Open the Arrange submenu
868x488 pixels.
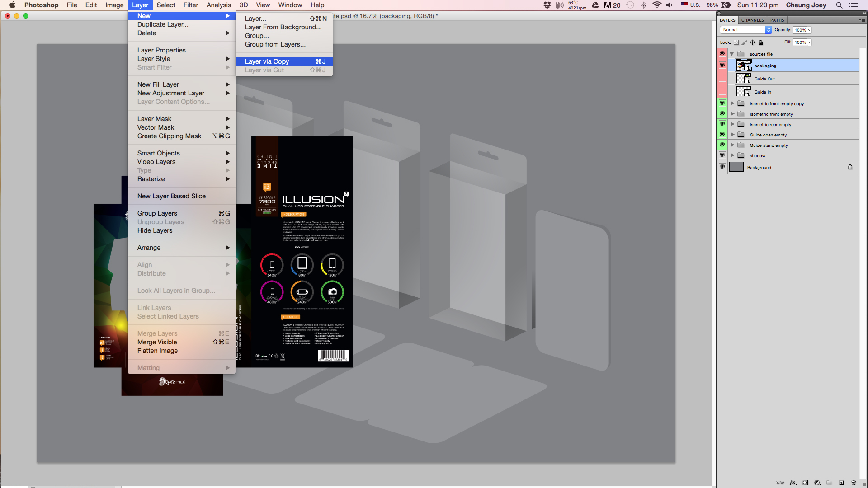point(182,248)
